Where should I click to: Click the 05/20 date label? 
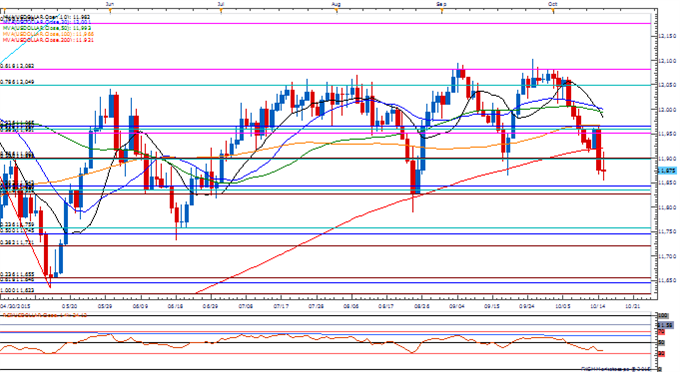[x=70, y=306]
